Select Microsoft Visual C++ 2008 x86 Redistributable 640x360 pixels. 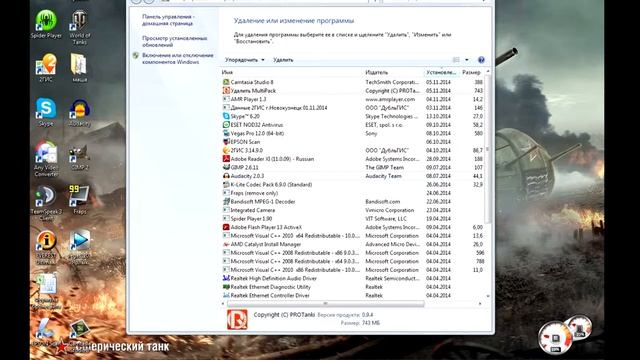(x=353, y=253)
